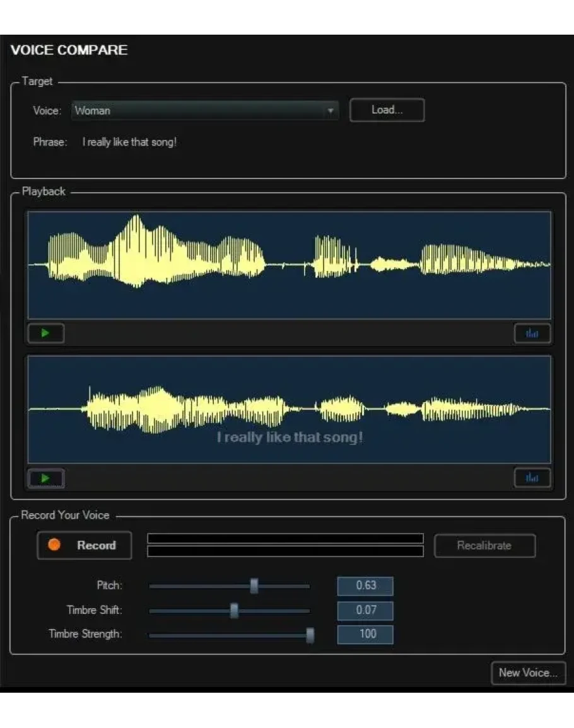Click the Recalibrate button
This screenshot has width=574, height=728.
pos(484,546)
